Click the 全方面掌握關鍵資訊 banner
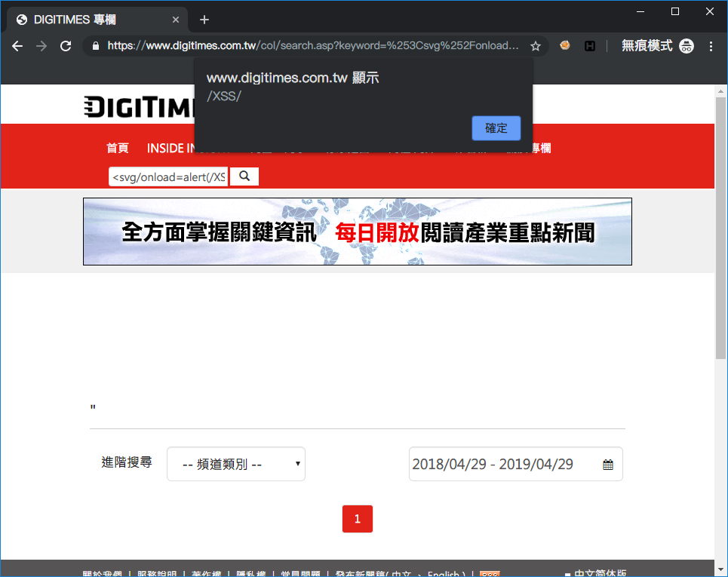This screenshot has width=728, height=577. click(x=358, y=232)
